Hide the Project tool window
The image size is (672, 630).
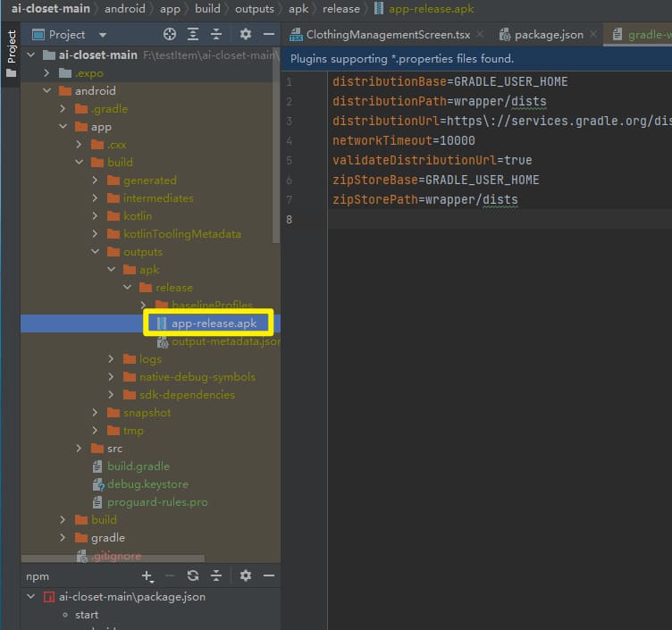[x=268, y=35]
